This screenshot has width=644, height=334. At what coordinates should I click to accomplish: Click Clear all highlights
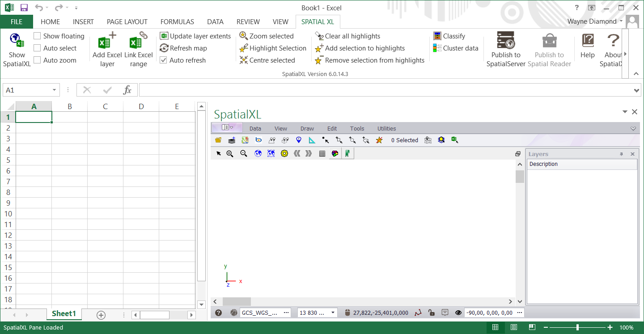coord(352,36)
